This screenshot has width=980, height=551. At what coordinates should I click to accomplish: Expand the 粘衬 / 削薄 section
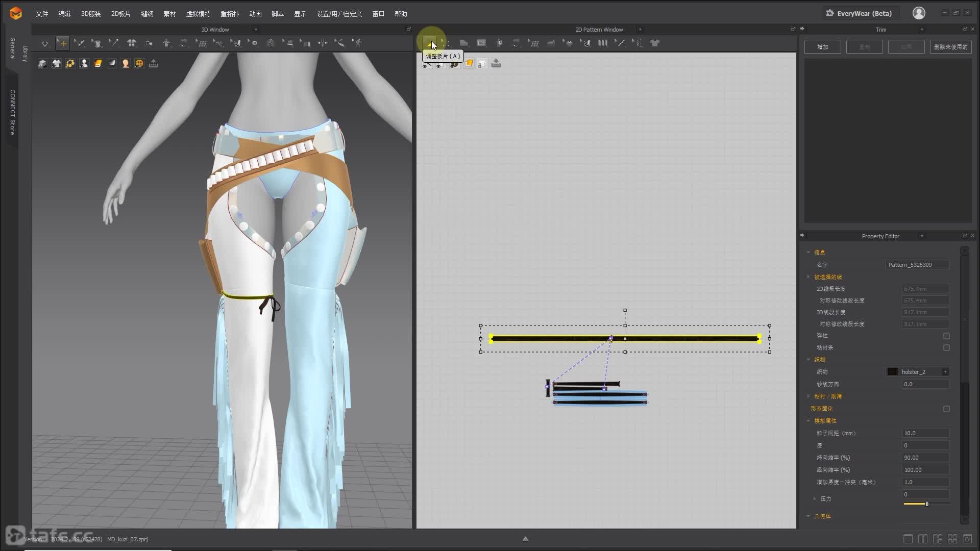808,396
